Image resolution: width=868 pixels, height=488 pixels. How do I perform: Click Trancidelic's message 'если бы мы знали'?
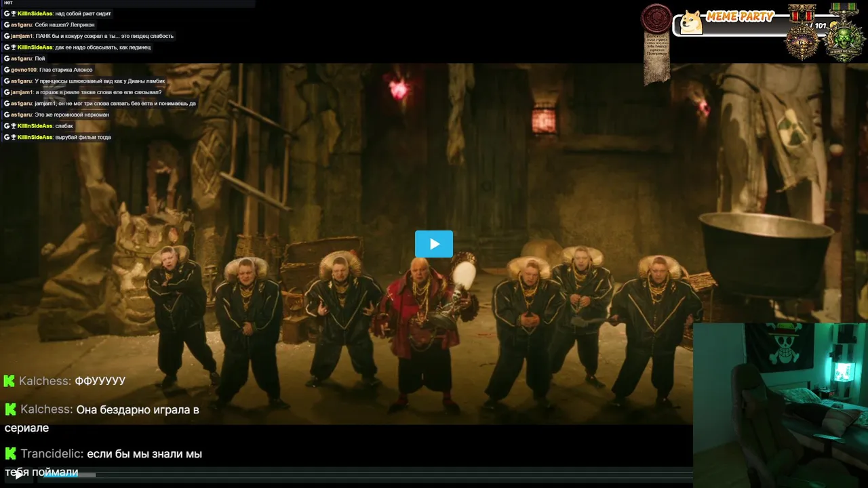click(104, 463)
